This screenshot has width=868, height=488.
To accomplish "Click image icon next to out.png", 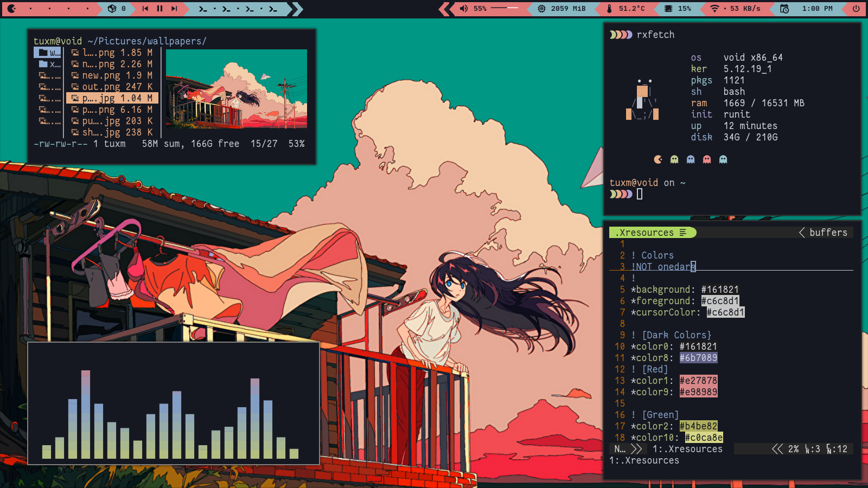I will pos(75,87).
